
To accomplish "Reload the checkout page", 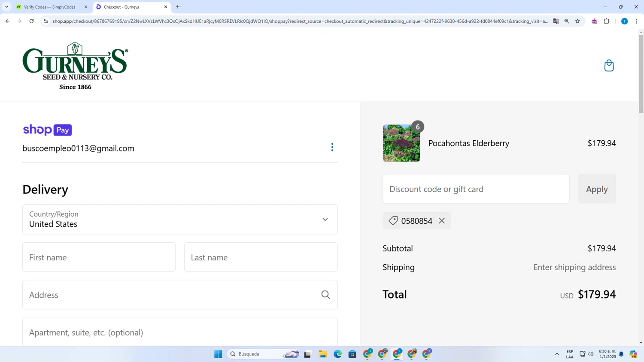I will 31,21.
